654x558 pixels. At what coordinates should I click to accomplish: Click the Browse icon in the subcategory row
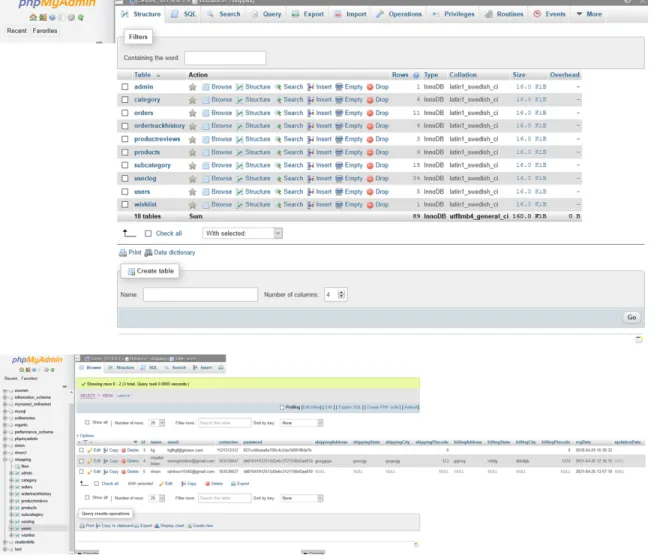pos(206,166)
